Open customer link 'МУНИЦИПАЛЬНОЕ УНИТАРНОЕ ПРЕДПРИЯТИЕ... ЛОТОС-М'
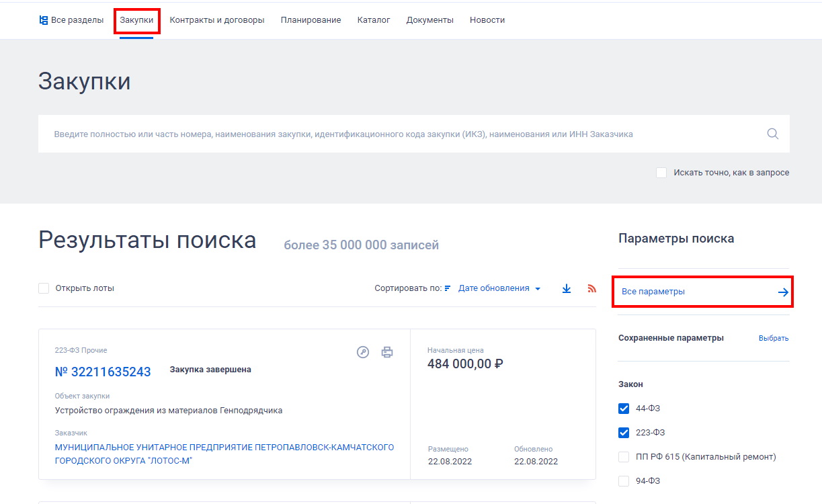Image resolution: width=822 pixels, height=504 pixels. click(x=224, y=454)
